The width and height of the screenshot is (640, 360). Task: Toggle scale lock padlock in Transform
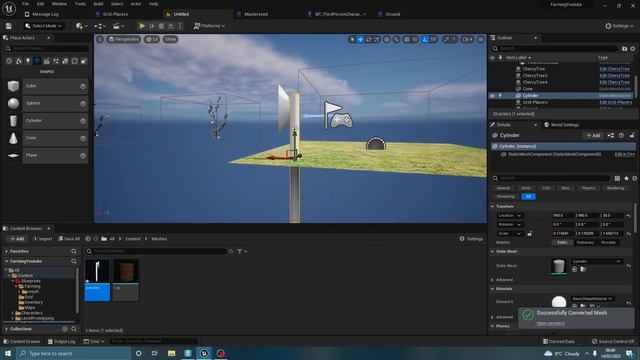pos(530,234)
